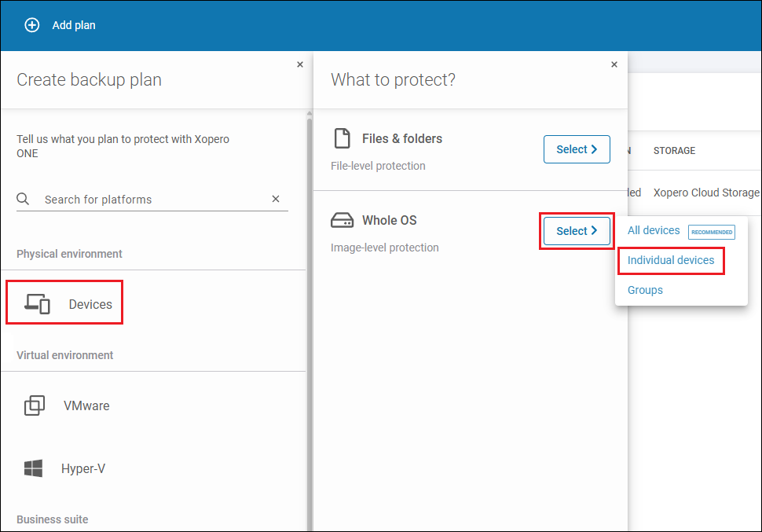Click the search magnifier icon

(x=22, y=199)
